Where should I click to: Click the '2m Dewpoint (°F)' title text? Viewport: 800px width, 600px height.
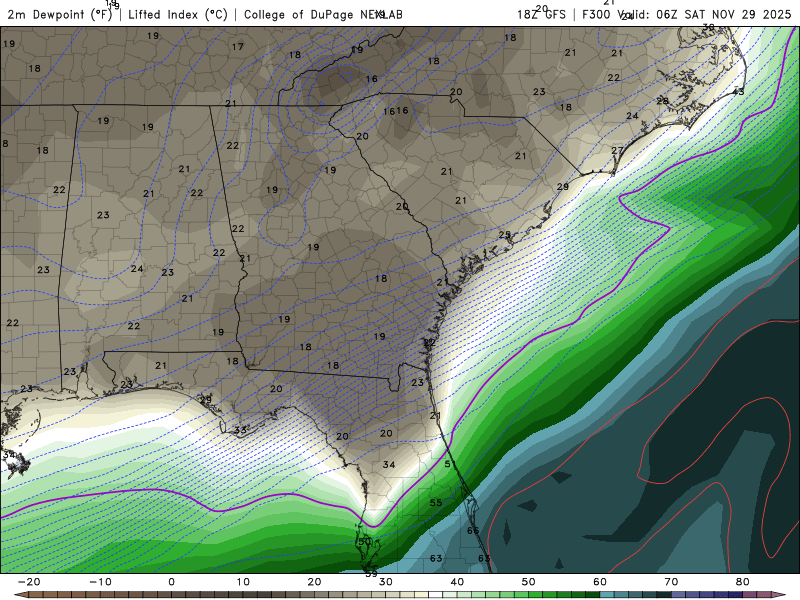60,15
